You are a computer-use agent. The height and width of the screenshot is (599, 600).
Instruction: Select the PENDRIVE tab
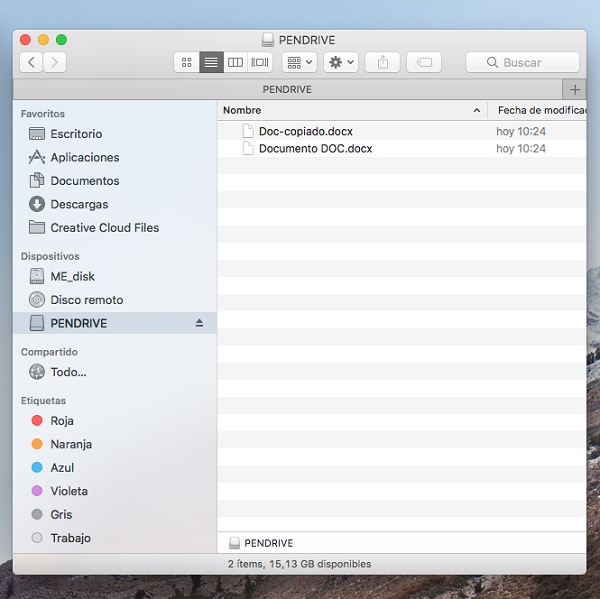click(x=287, y=89)
